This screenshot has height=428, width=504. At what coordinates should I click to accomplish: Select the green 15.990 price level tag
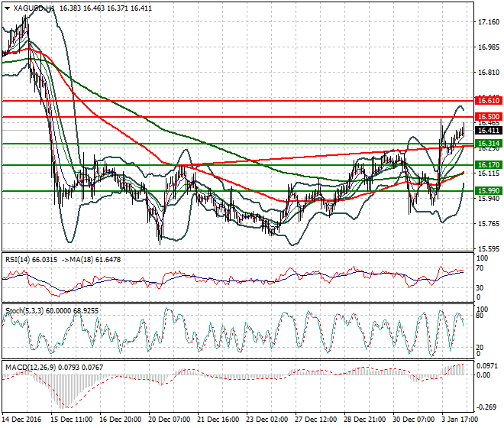click(488, 190)
